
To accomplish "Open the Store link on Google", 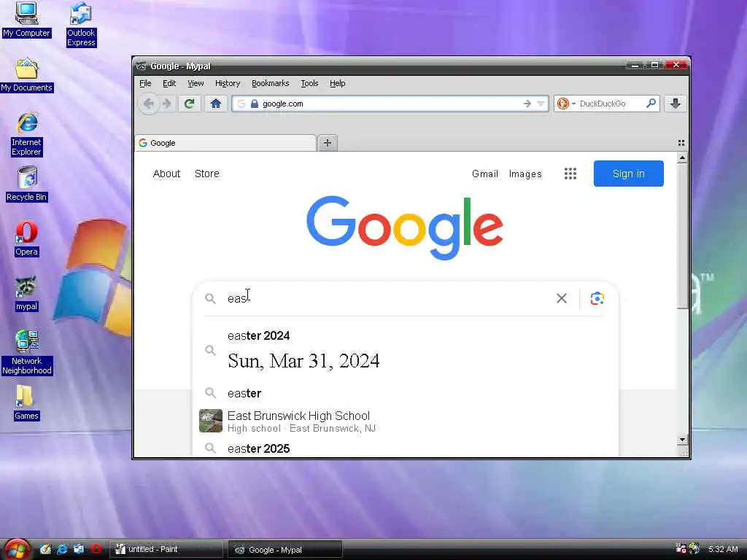I will point(206,174).
